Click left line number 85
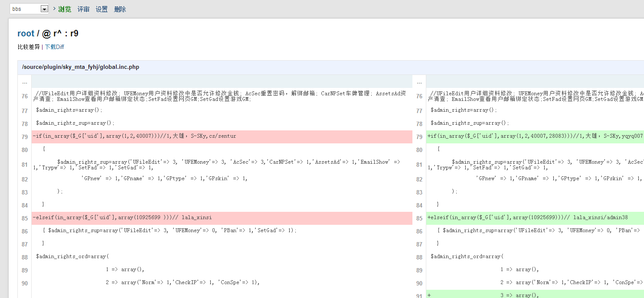Image resolution: width=644 pixels, height=298 pixels. 25,218
